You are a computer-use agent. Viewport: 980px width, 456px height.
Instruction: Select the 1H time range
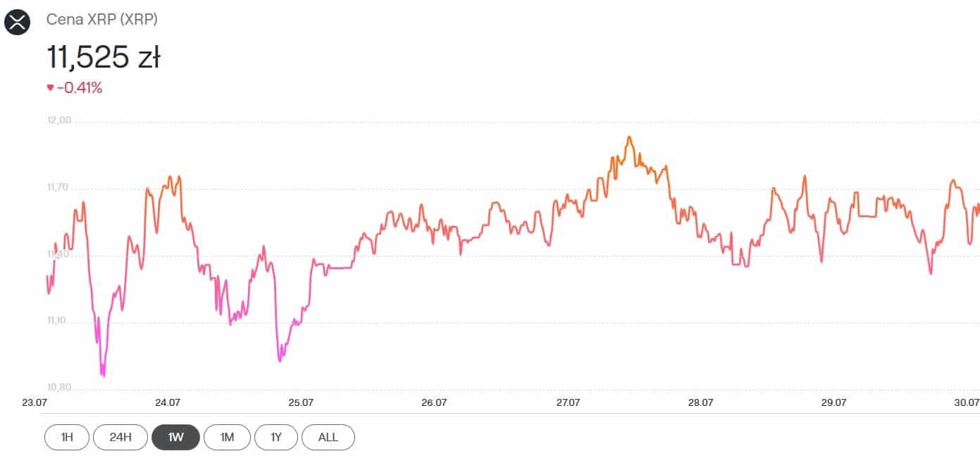(67, 437)
